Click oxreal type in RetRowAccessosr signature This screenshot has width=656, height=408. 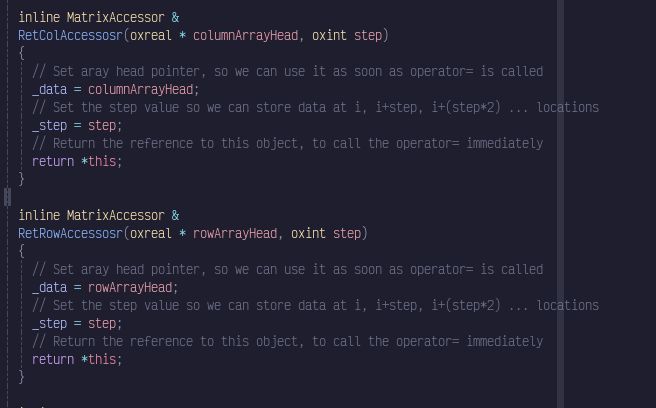[151, 234]
